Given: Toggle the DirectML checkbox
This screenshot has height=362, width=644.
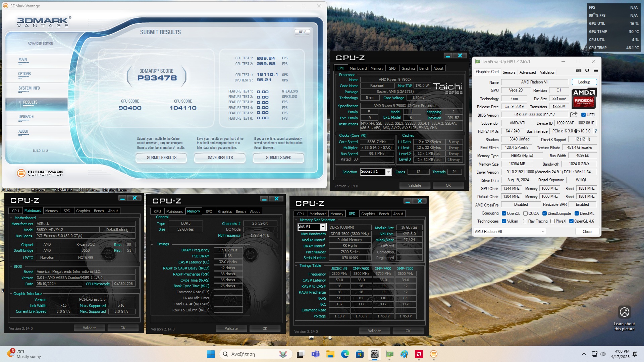Looking at the screenshot, I should [577, 214].
